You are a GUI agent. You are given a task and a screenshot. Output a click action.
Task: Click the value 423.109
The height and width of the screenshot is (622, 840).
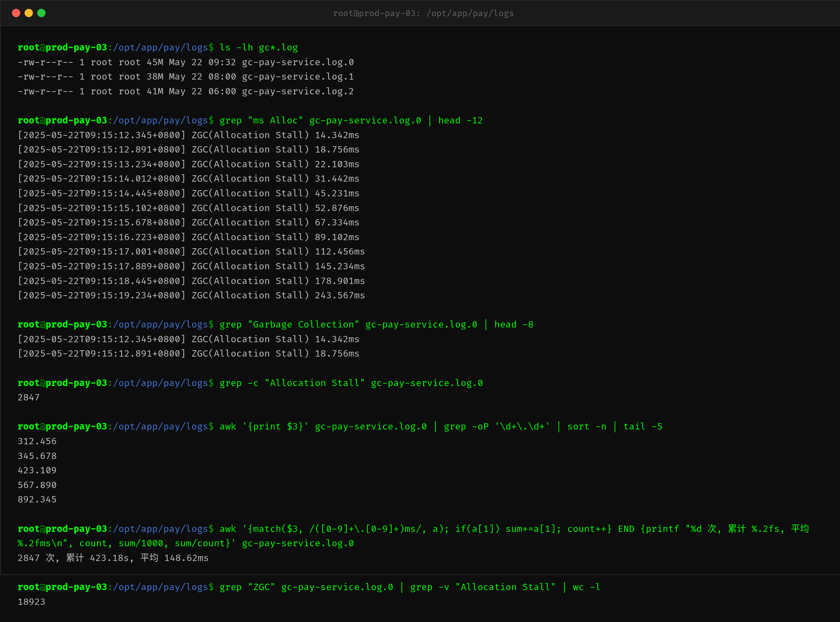coord(37,471)
